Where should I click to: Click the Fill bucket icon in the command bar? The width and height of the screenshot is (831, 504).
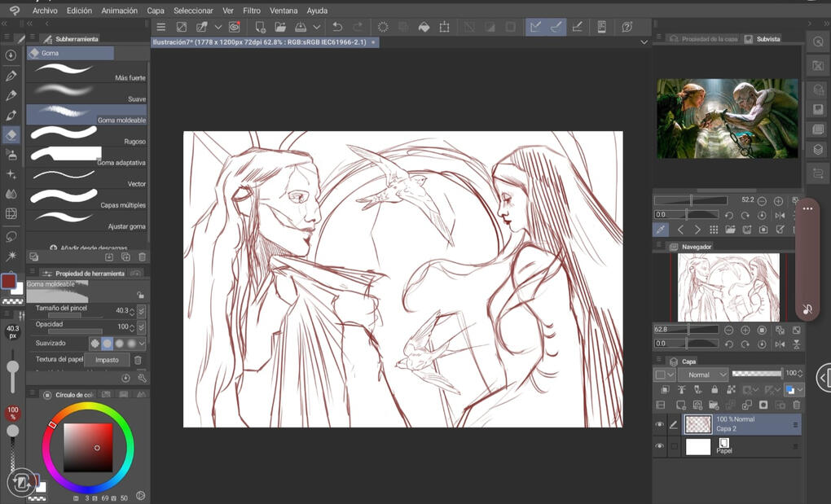424,27
